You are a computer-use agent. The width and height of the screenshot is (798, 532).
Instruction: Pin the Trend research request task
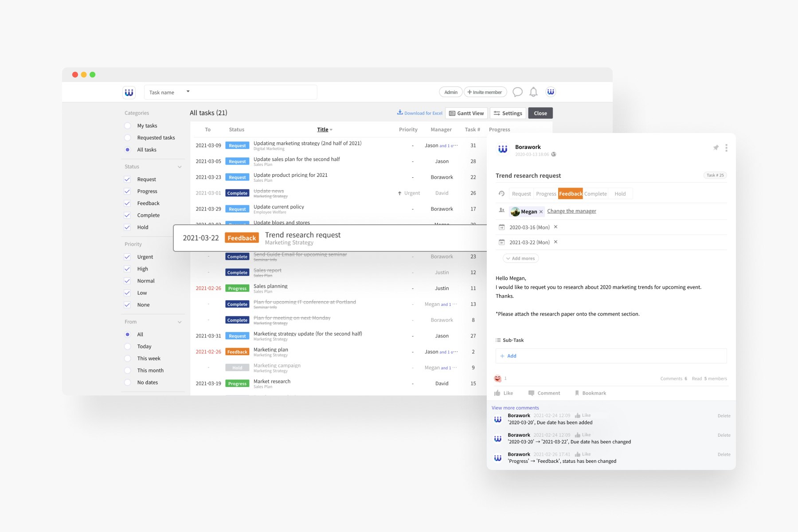click(x=716, y=148)
